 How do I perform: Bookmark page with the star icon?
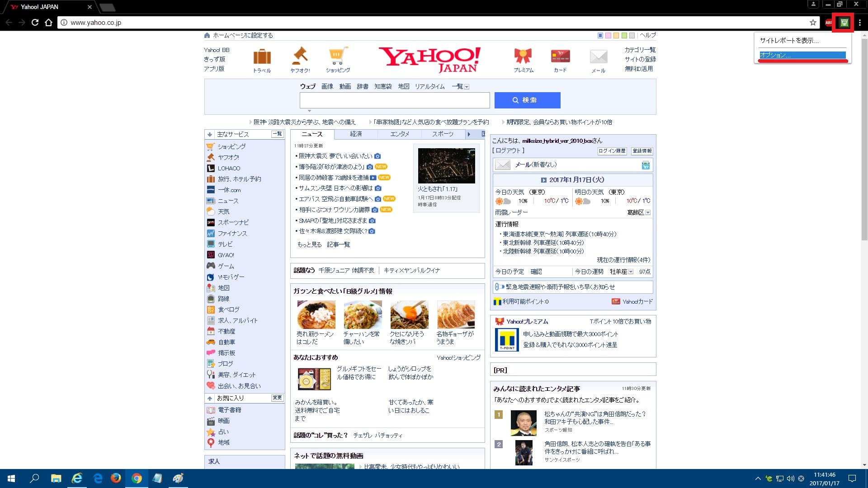(813, 23)
